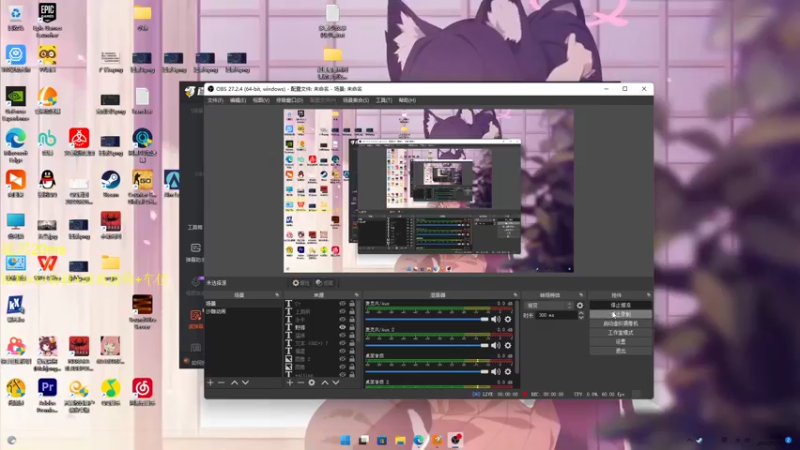The height and width of the screenshot is (450, 800).
Task: Adjust the 麦克风/Aux 2 volume slider
Action: point(427,345)
